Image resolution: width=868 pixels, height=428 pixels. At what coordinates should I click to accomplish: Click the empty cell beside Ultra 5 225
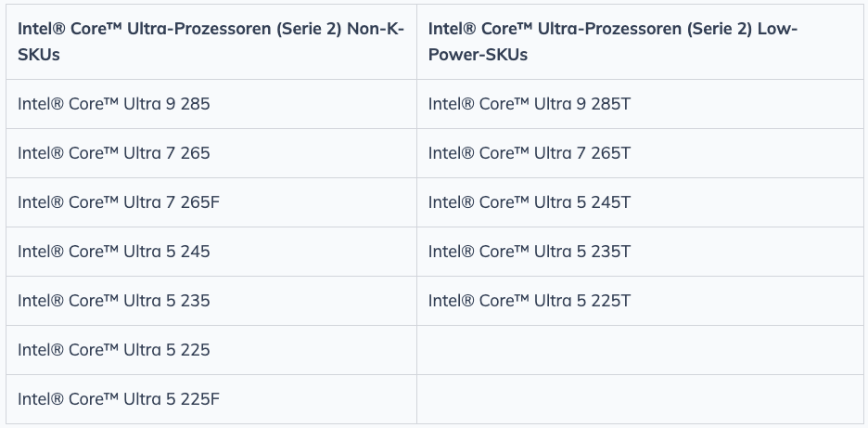(x=640, y=350)
